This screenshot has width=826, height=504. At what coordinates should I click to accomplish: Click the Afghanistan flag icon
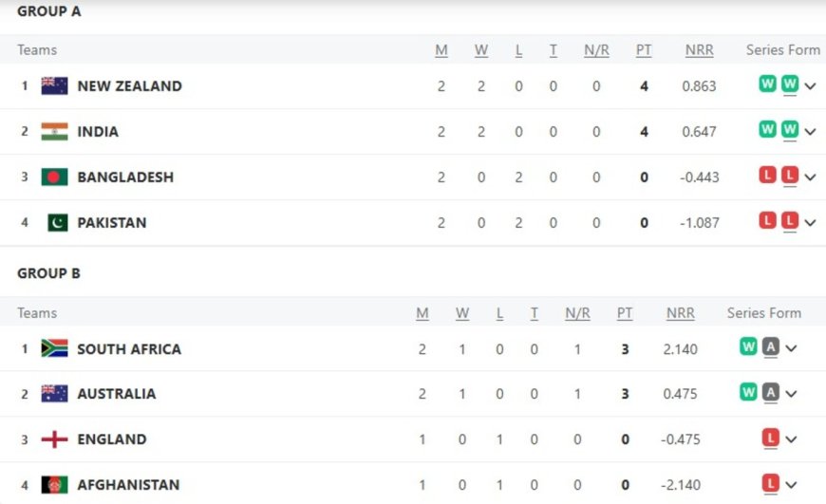54,484
